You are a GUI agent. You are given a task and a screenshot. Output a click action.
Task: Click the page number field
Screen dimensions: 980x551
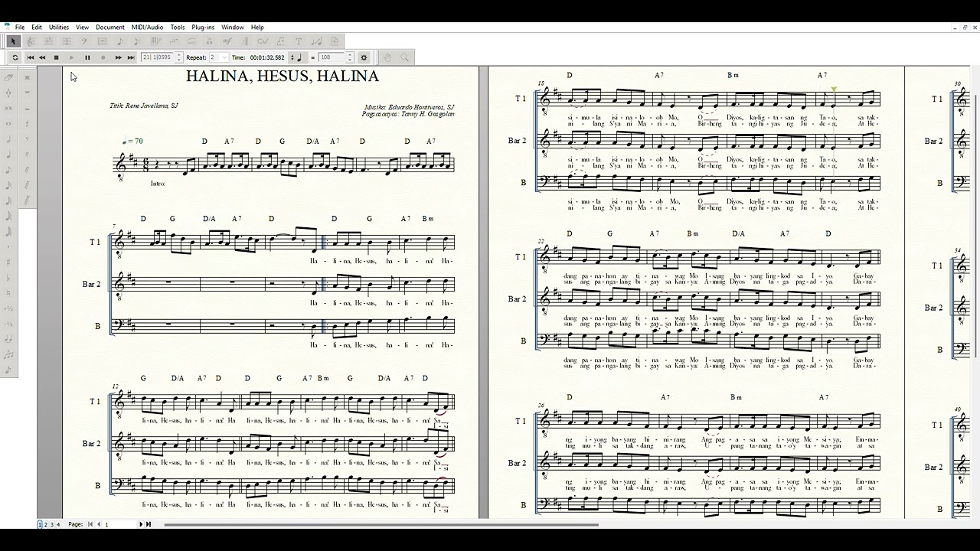point(119,524)
